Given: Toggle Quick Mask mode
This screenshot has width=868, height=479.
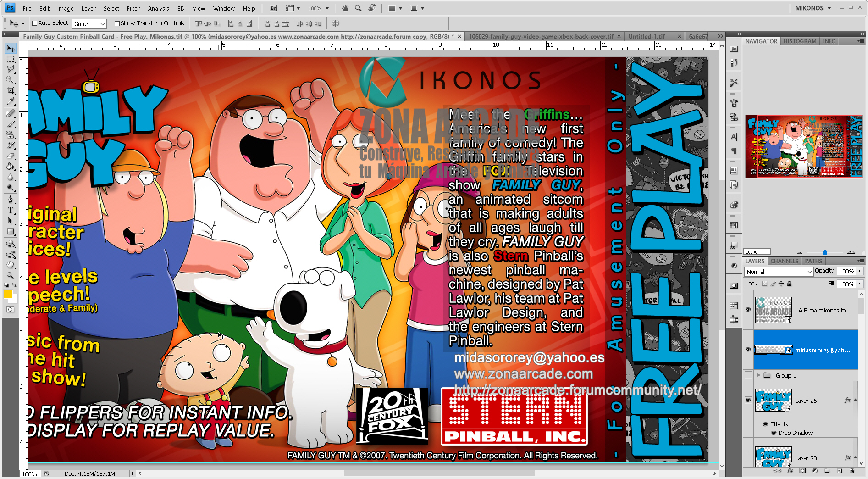Looking at the screenshot, I should click(x=10, y=310).
